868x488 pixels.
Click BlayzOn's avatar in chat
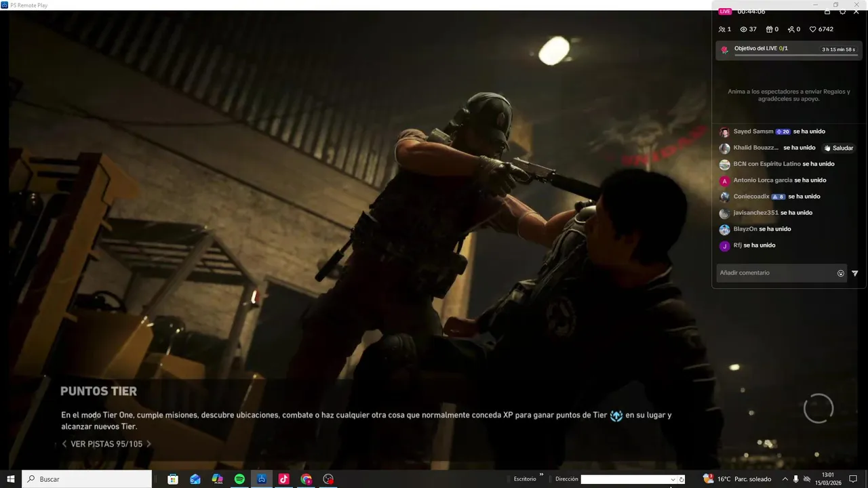pyautogui.click(x=724, y=230)
